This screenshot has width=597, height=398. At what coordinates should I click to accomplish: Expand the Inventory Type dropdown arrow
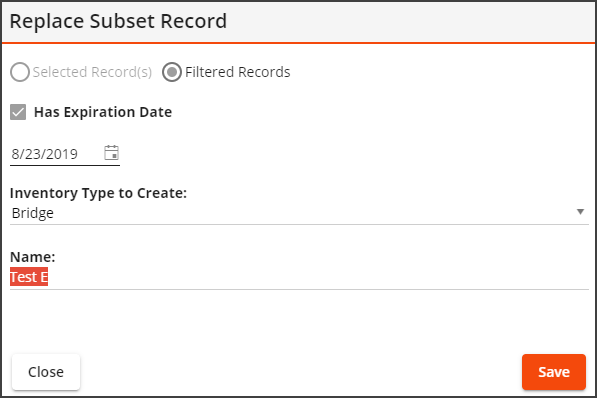tap(580, 212)
